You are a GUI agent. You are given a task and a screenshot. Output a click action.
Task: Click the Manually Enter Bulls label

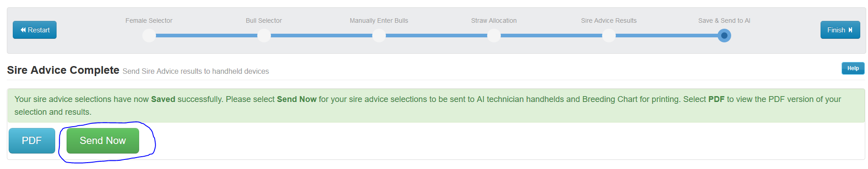[x=379, y=20]
